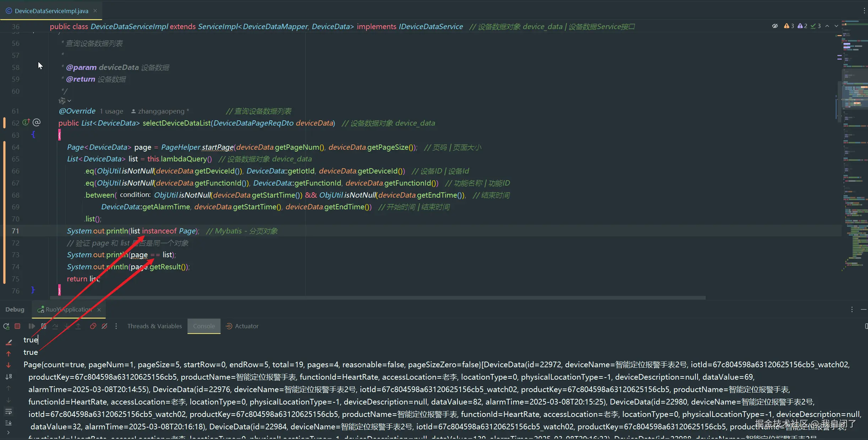Close the DeviceDataServiceImpl.java tab
Screen dimensions: 868x440
pyautogui.click(x=95, y=11)
